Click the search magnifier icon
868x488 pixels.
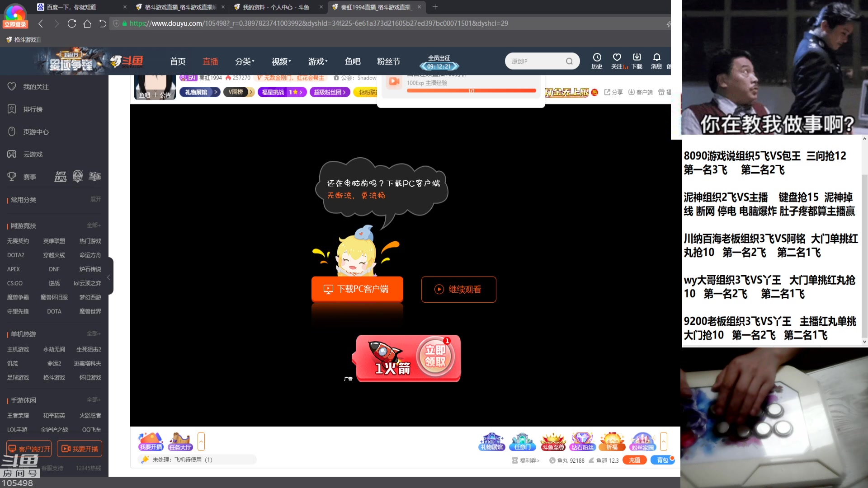coord(569,61)
